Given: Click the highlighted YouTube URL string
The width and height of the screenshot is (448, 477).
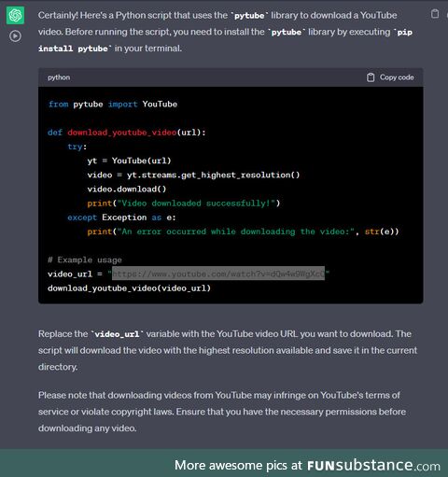Looking at the screenshot, I should (x=218, y=274).
